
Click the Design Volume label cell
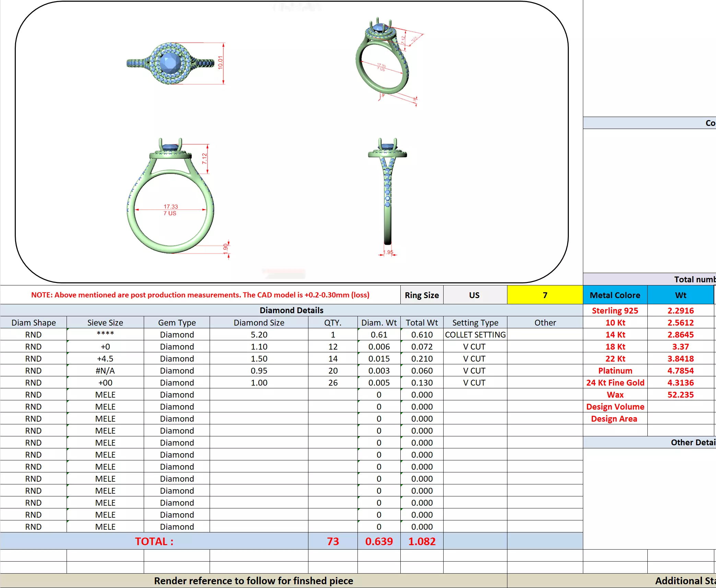tap(615, 407)
